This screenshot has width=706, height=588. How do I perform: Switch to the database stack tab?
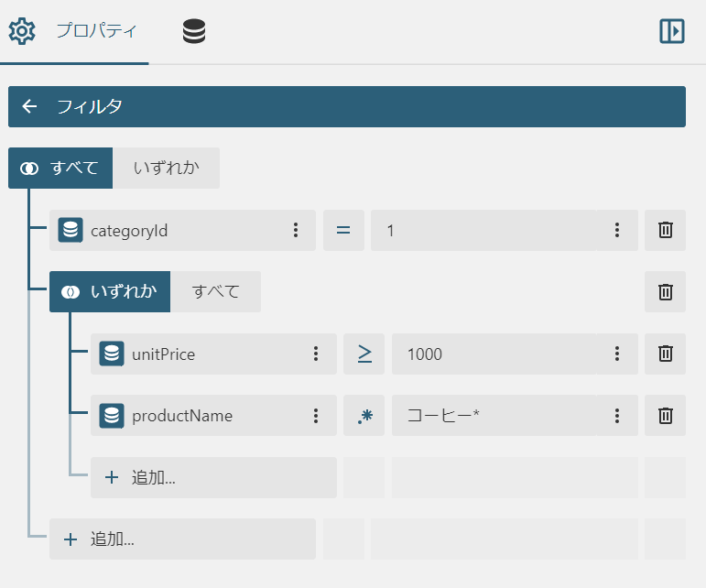(x=194, y=31)
